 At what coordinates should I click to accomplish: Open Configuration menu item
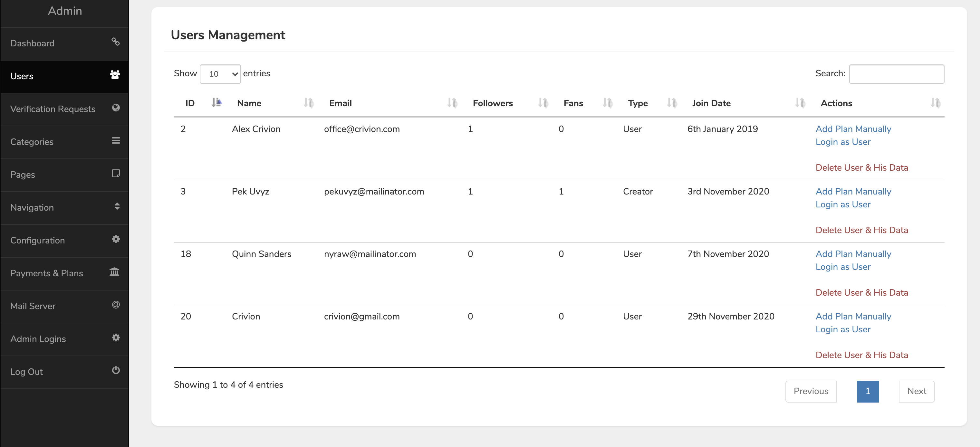(x=64, y=241)
